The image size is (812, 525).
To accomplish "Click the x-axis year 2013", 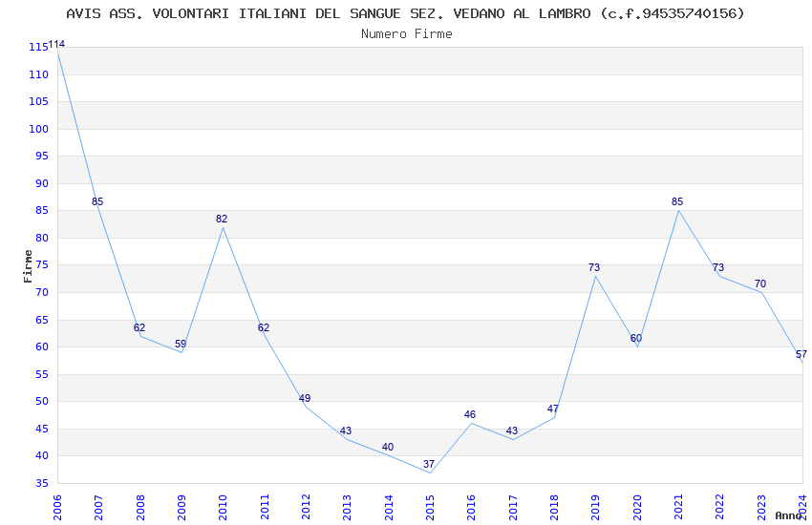I will (x=347, y=508).
